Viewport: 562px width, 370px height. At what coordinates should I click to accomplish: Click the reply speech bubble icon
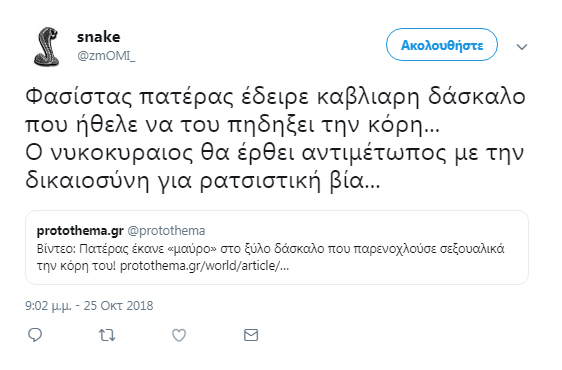[35, 335]
